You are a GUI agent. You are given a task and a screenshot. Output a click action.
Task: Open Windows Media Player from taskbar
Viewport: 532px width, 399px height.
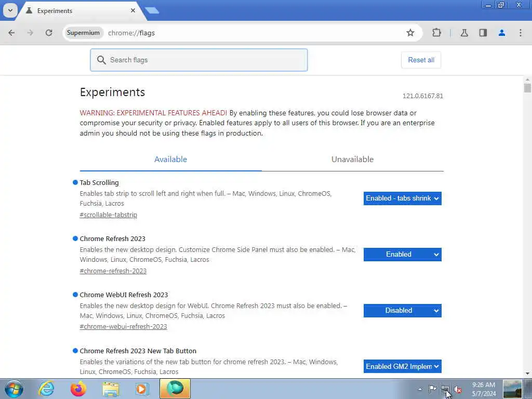pos(142,389)
